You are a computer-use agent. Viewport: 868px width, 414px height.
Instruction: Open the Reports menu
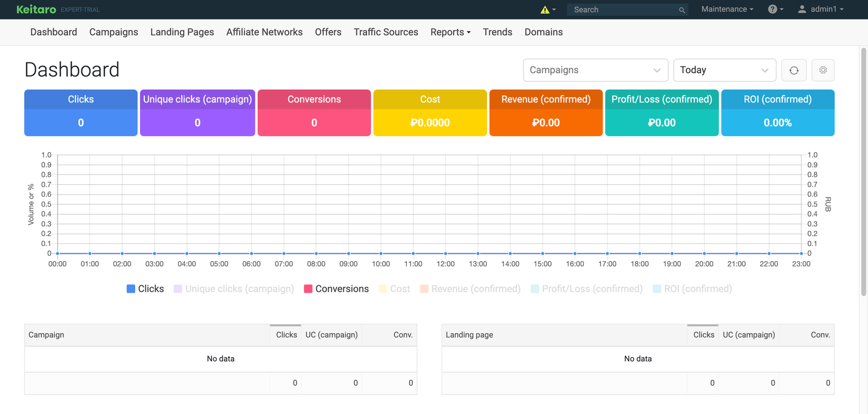coord(450,33)
